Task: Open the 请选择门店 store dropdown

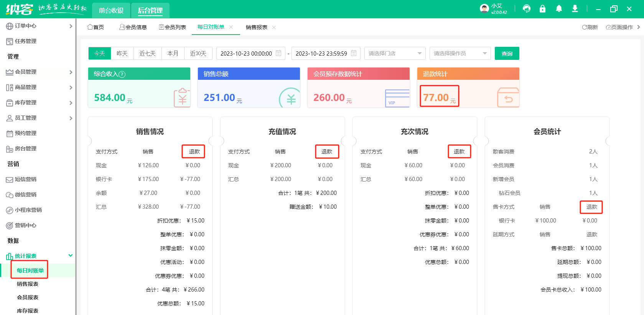Action: [395, 53]
